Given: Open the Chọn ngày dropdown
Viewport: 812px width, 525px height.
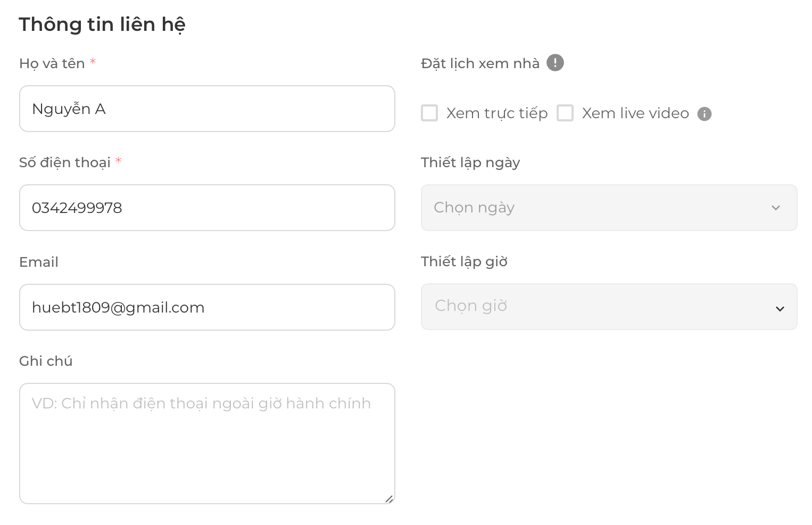Looking at the screenshot, I should 609,208.
